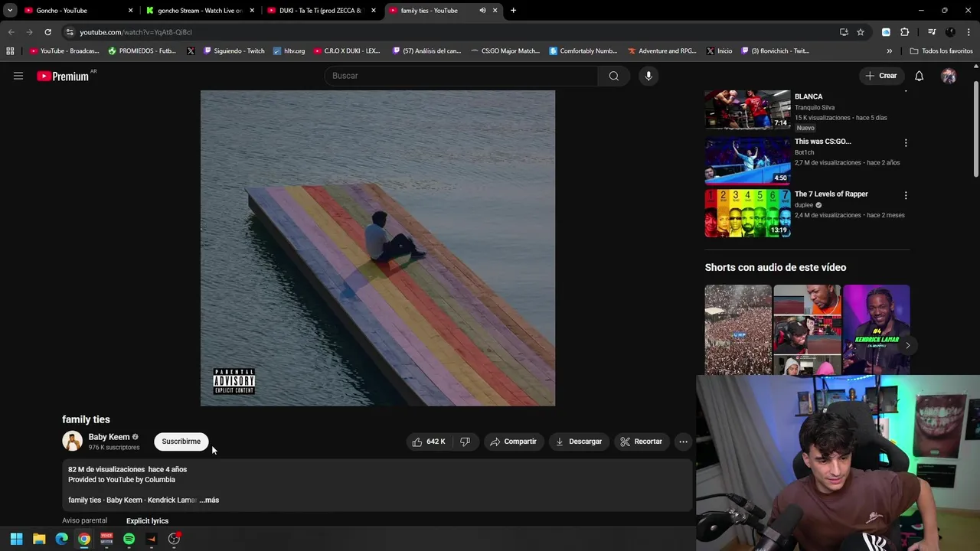Screen dimensions: 980x551
Task: Open Todos los favoritos folder
Action: coord(941,51)
